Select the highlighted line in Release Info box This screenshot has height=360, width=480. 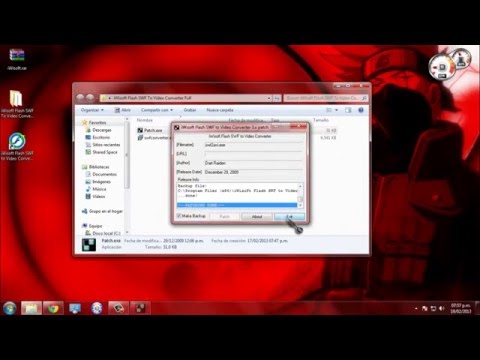[237, 205]
